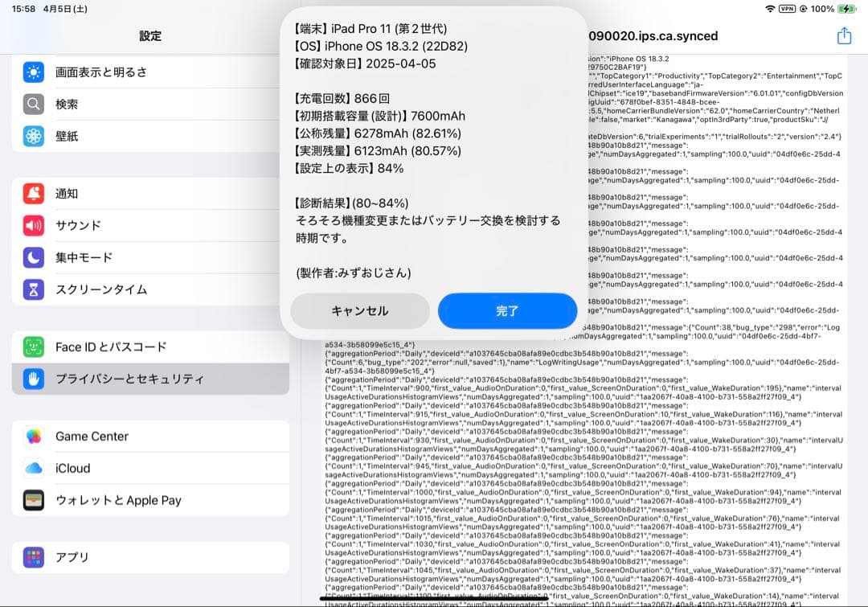This screenshot has height=607, width=868.
Task: Open the 集中モード crescent moon icon
Action: click(x=32, y=257)
